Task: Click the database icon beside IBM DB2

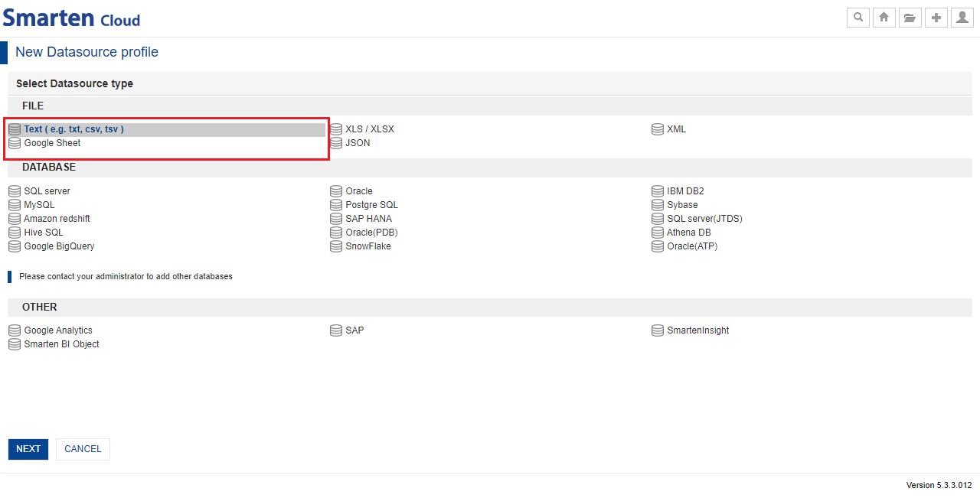Action: point(658,191)
